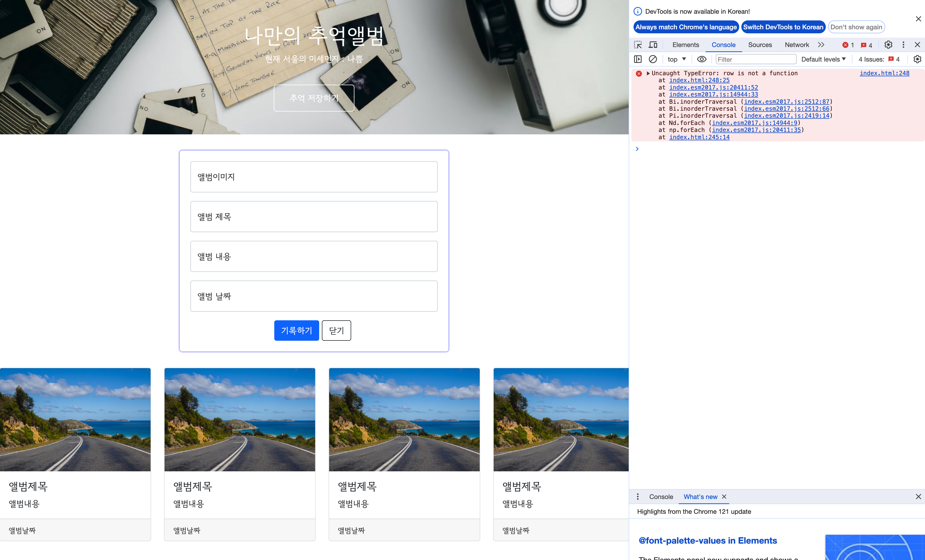Screen dimensions: 925x560
Task: Click Don't show again button
Action: coord(856,27)
